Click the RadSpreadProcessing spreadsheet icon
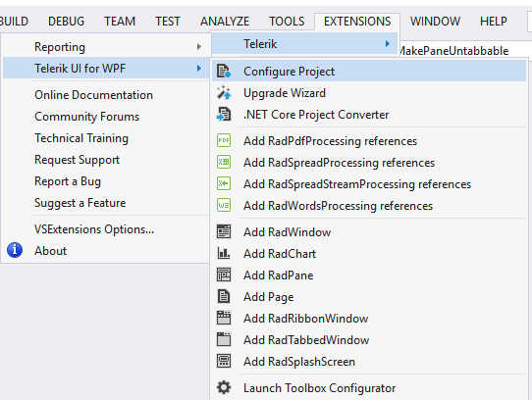 (x=224, y=162)
